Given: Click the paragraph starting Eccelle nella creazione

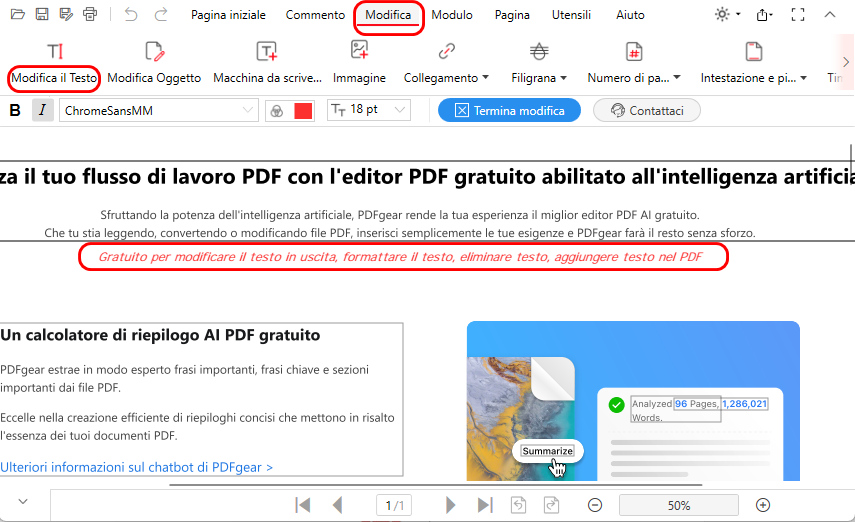Looking at the screenshot, I should (x=197, y=427).
